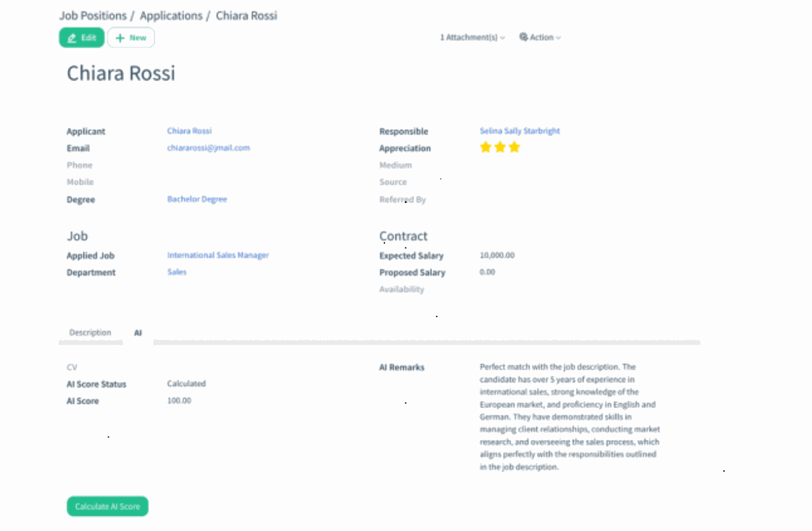
Task: Set appreciation to the first star
Action: [486, 147]
